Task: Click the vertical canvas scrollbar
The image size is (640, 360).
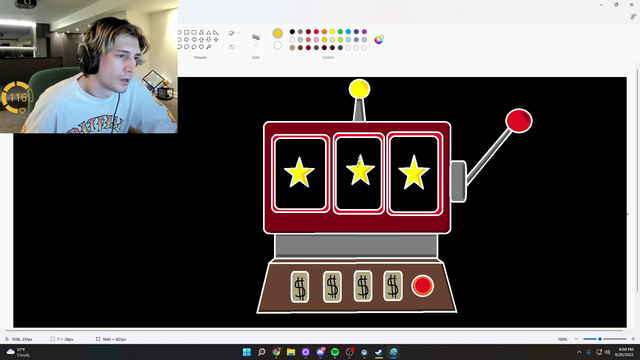Action: pos(637,180)
